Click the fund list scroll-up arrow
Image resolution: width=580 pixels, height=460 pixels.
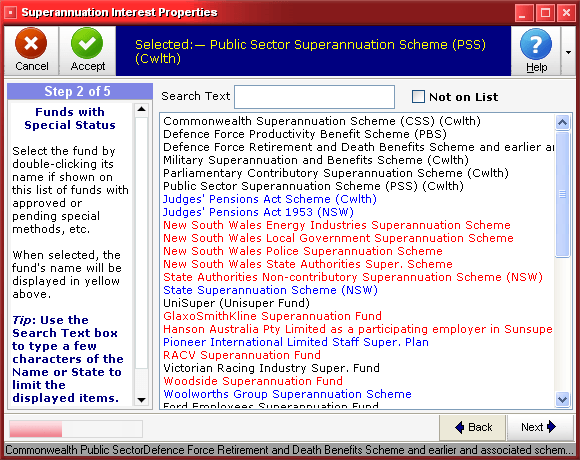[563, 122]
